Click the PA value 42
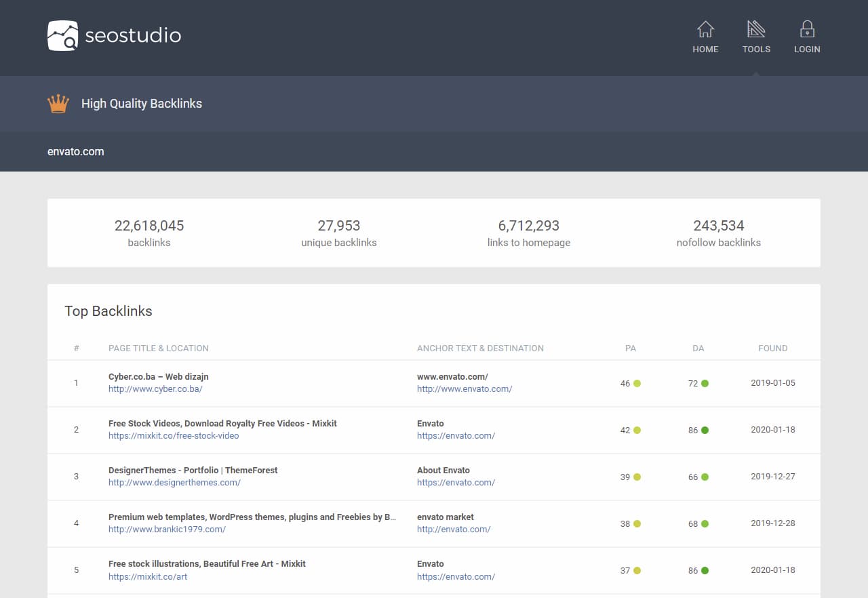The image size is (868, 598). (x=625, y=431)
